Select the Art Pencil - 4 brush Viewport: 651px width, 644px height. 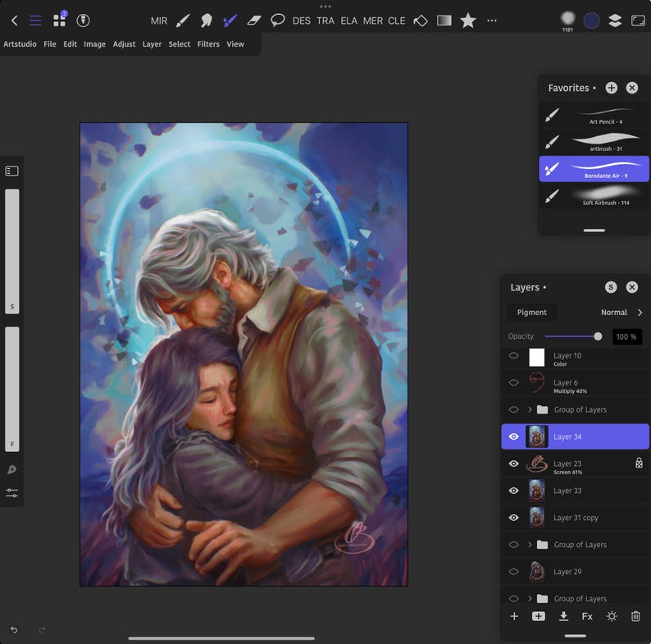pyautogui.click(x=594, y=115)
